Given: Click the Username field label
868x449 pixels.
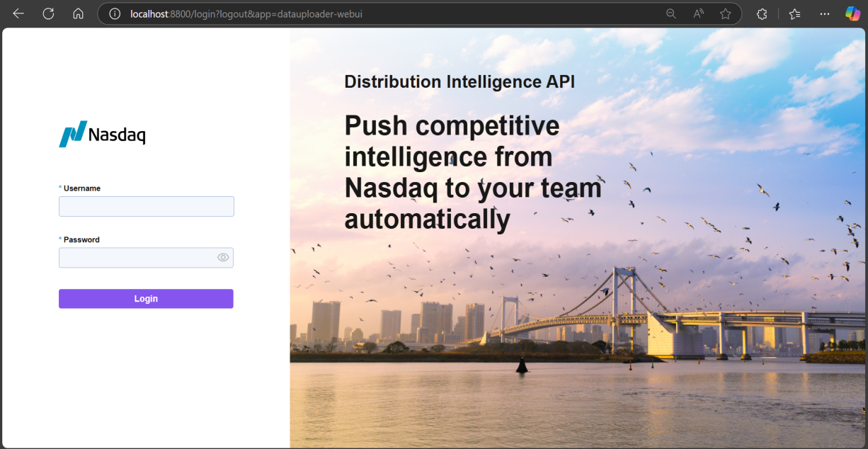Looking at the screenshot, I should coord(82,188).
